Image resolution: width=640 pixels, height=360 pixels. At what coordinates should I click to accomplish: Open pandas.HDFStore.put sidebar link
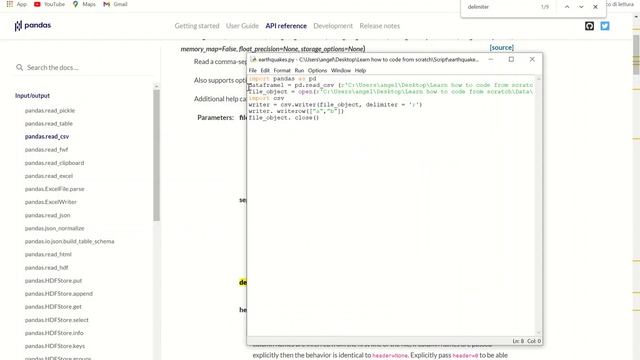click(53, 281)
